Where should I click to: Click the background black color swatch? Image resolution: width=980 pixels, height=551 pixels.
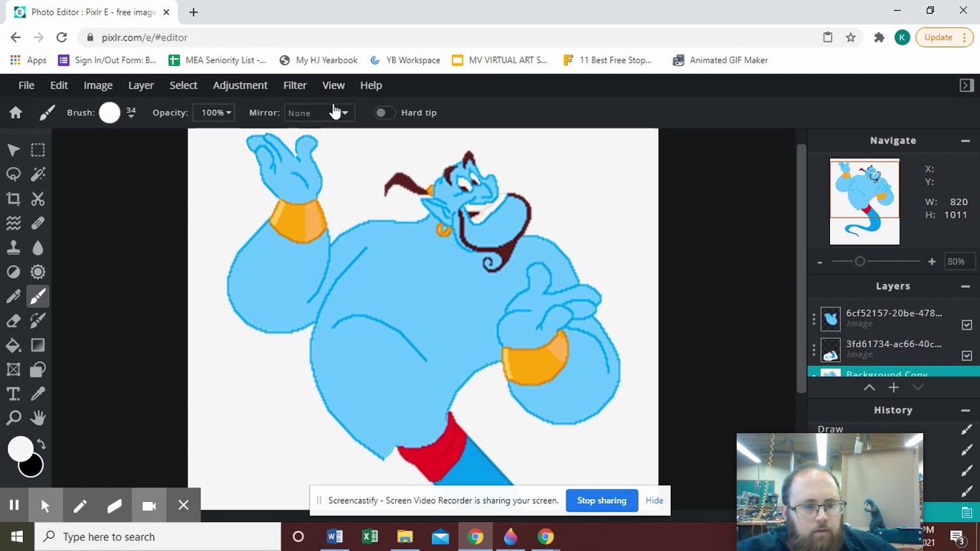tap(31, 466)
